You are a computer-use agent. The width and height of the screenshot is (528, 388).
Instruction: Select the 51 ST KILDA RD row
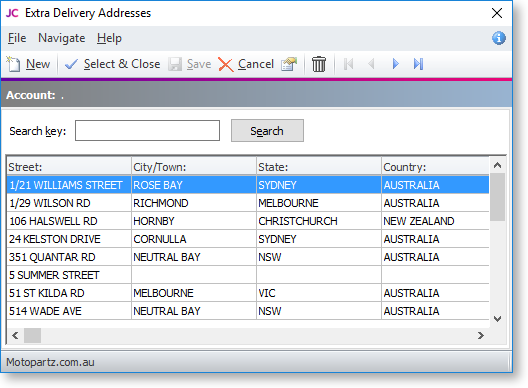pos(248,293)
